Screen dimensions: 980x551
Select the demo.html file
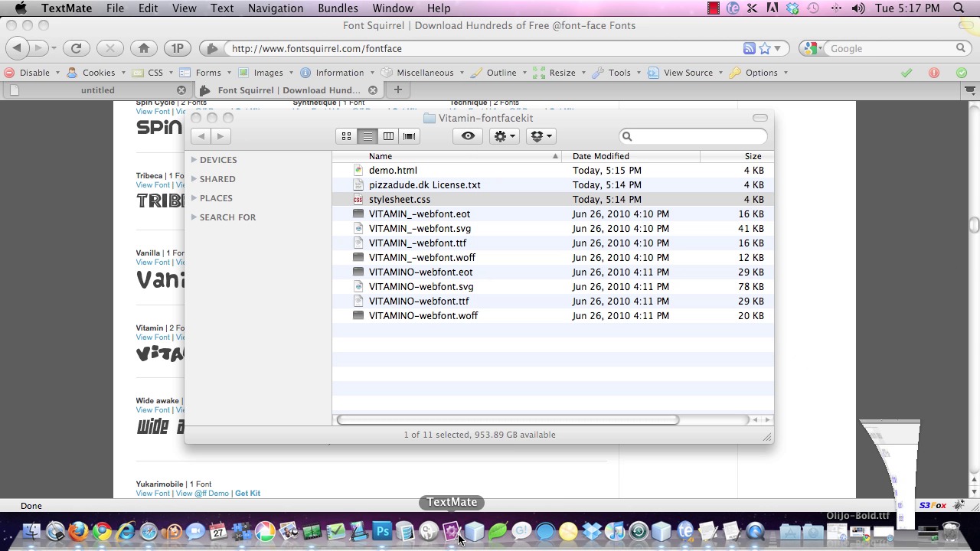pyautogui.click(x=553, y=170)
